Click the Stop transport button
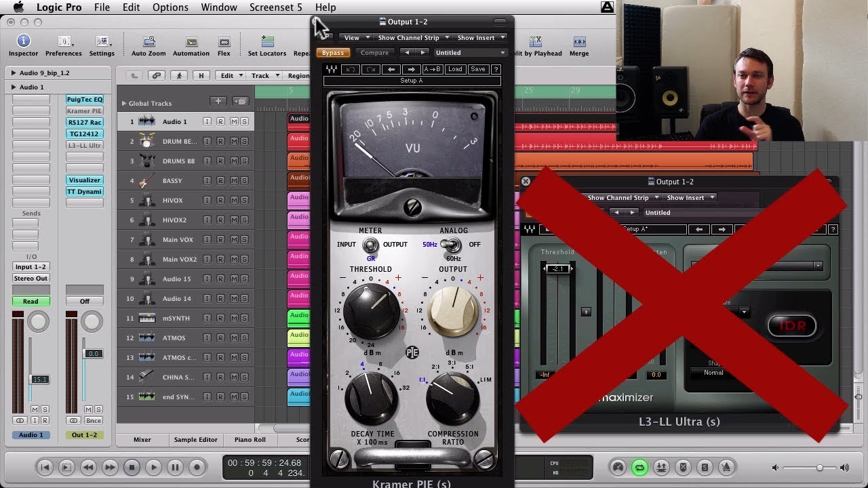The width and height of the screenshot is (868, 488). (132, 467)
